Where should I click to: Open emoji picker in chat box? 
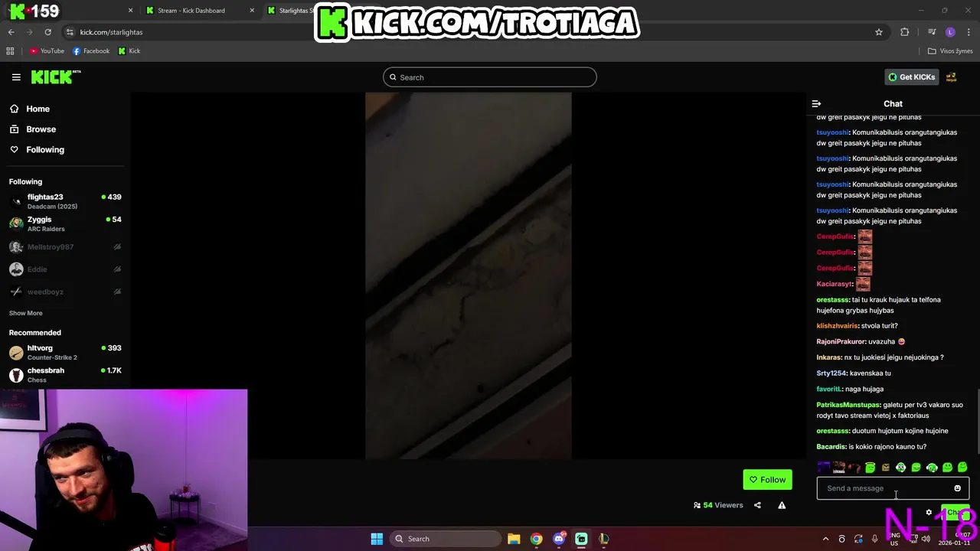(957, 488)
